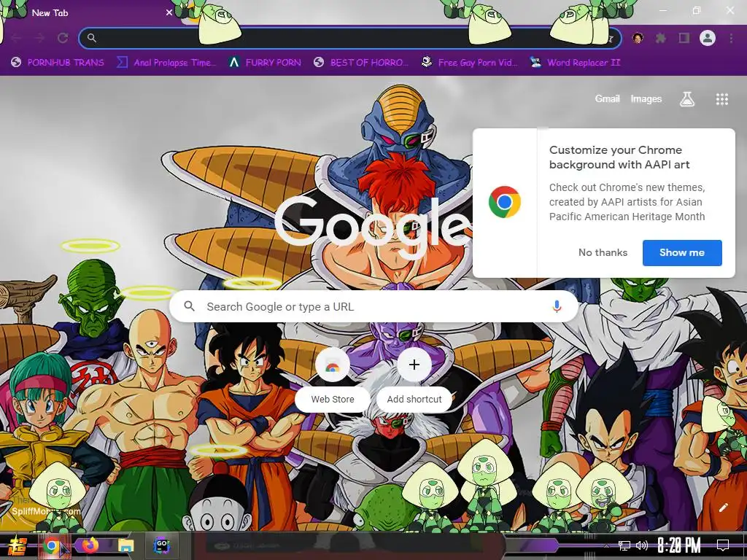Image resolution: width=747 pixels, height=560 pixels.
Task: Open the BEST OF HORRO... bookmark
Action: pyautogui.click(x=361, y=63)
